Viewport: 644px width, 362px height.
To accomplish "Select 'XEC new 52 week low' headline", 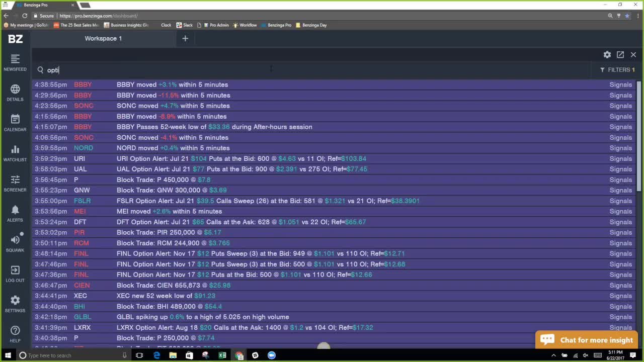I will coord(166,296).
